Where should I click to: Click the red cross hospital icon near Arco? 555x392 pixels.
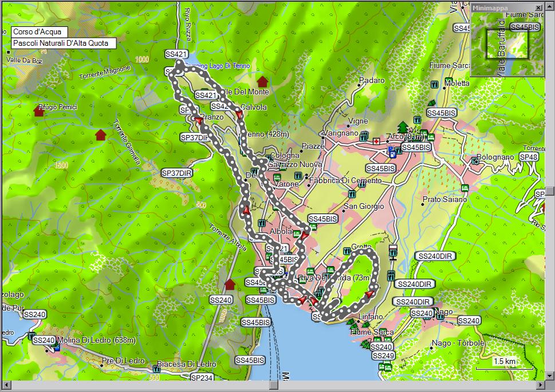(x=376, y=141)
